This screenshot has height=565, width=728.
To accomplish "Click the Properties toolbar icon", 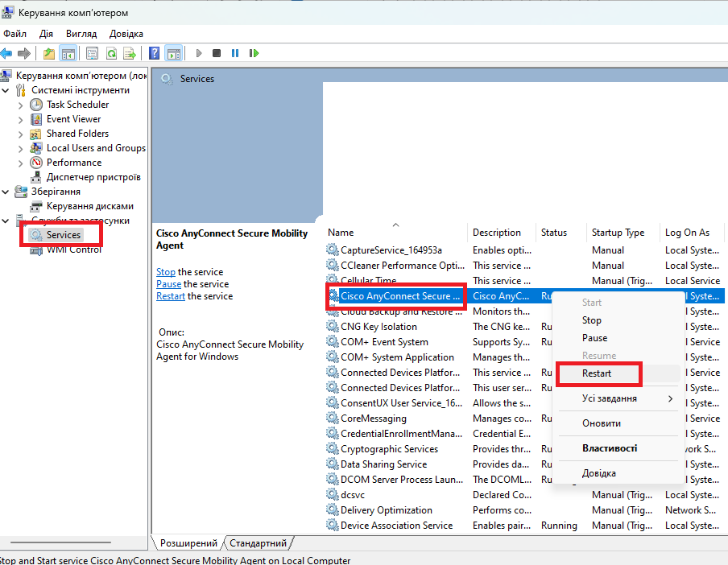I will (x=92, y=53).
